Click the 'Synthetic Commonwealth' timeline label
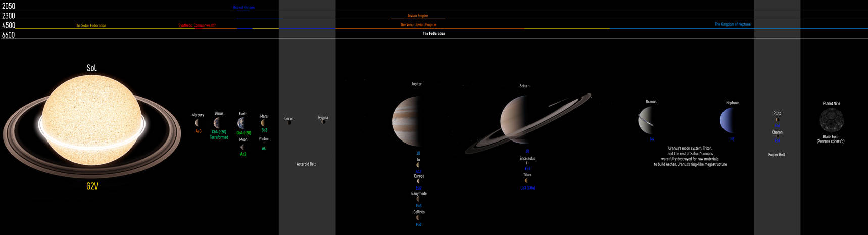This screenshot has height=235, width=868. [198, 25]
